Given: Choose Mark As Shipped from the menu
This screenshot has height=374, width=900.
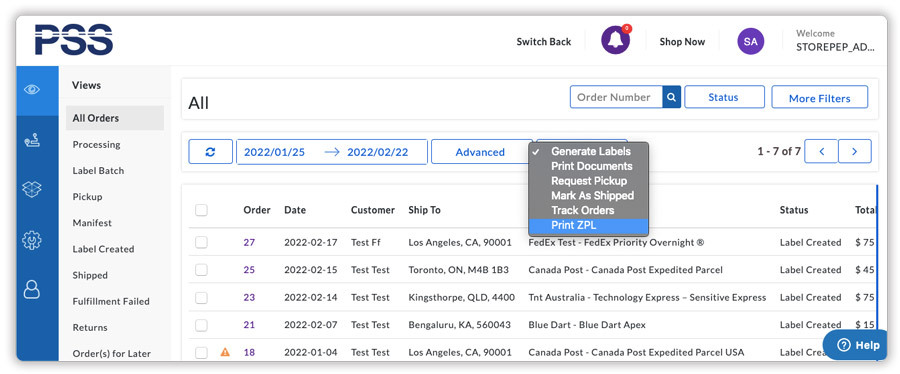Looking at the screenshot, I should [588, 196].
